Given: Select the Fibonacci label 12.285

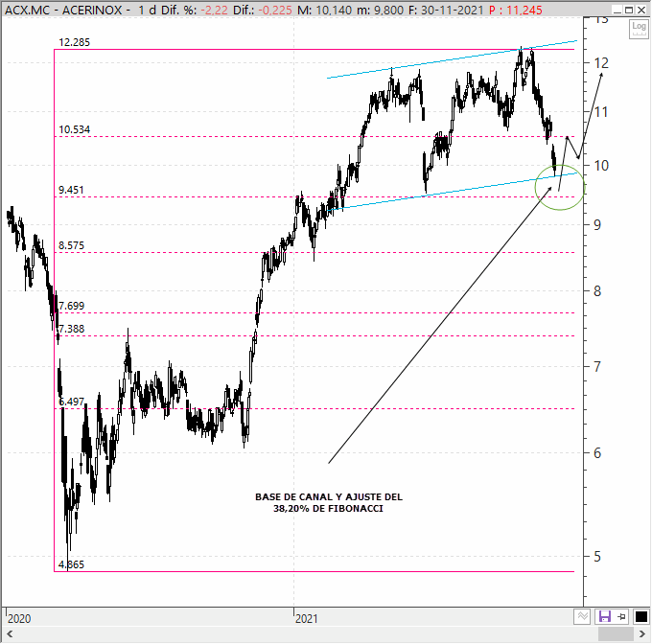Looking at the screenshot, I should tap(74, 42).
